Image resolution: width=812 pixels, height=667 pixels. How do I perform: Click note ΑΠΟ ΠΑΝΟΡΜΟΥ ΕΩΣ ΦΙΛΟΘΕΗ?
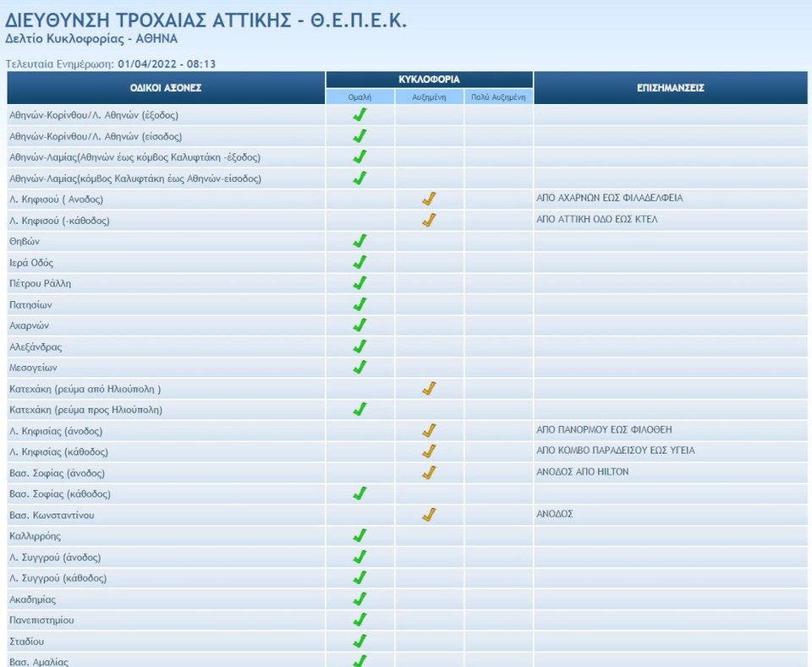pos(604,429)
